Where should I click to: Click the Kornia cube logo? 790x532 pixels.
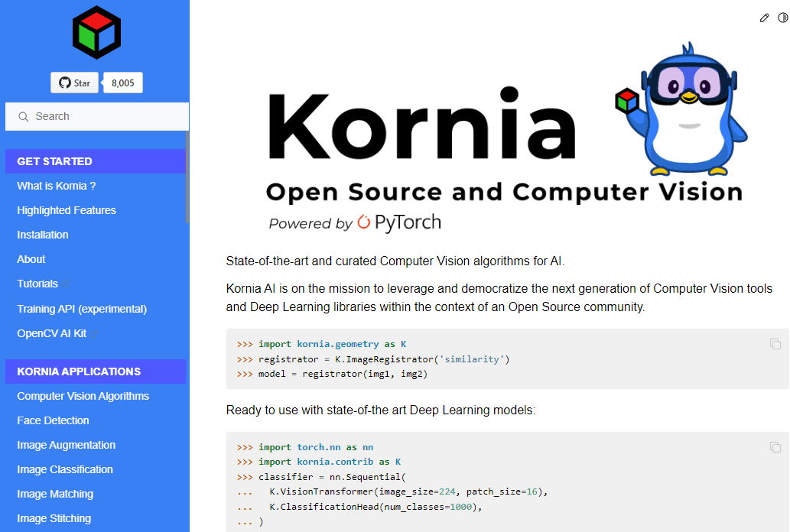(95, 31)
